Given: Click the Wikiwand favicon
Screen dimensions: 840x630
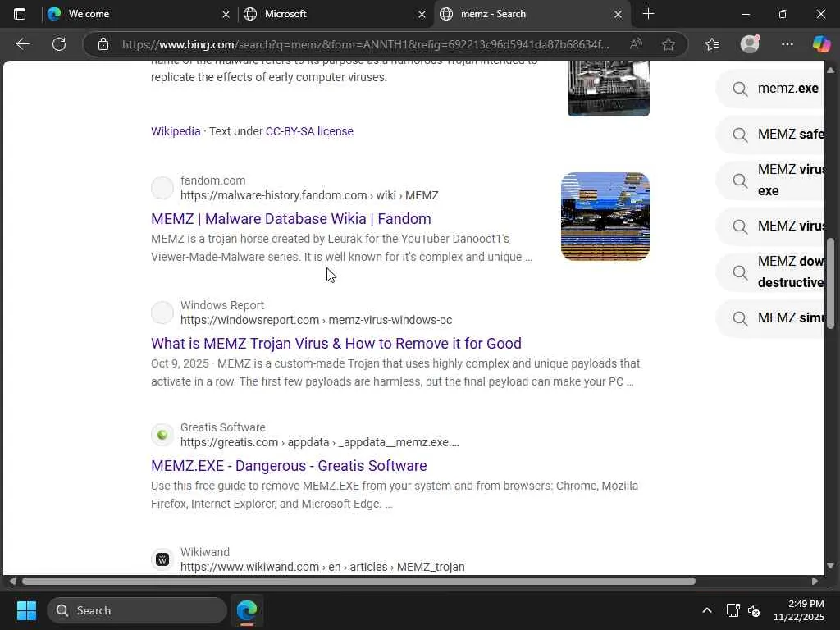Looking at the screenshot, I should tap(162, 559).
